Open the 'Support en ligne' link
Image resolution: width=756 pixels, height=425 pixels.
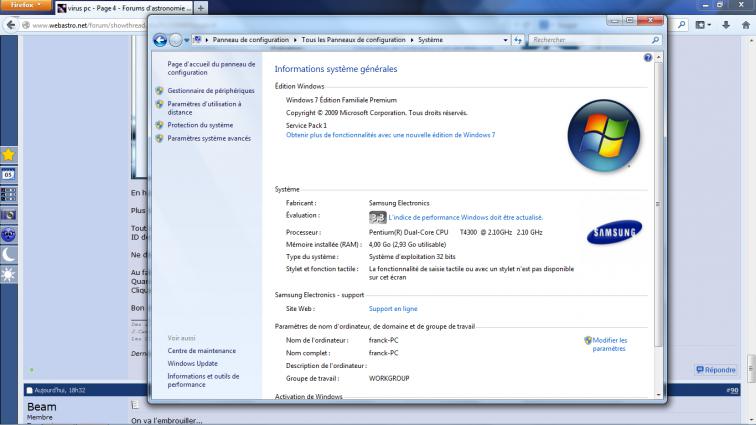pyautogui.click(x=393, y=309)
